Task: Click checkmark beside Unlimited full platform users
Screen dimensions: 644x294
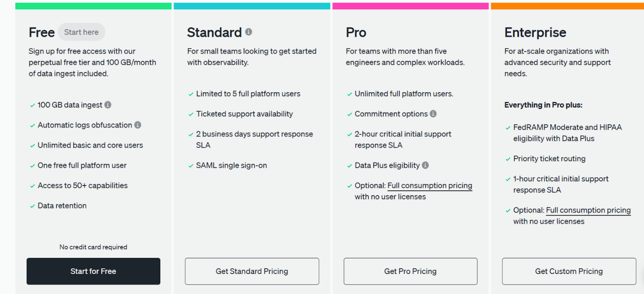Action: [349, 94]
